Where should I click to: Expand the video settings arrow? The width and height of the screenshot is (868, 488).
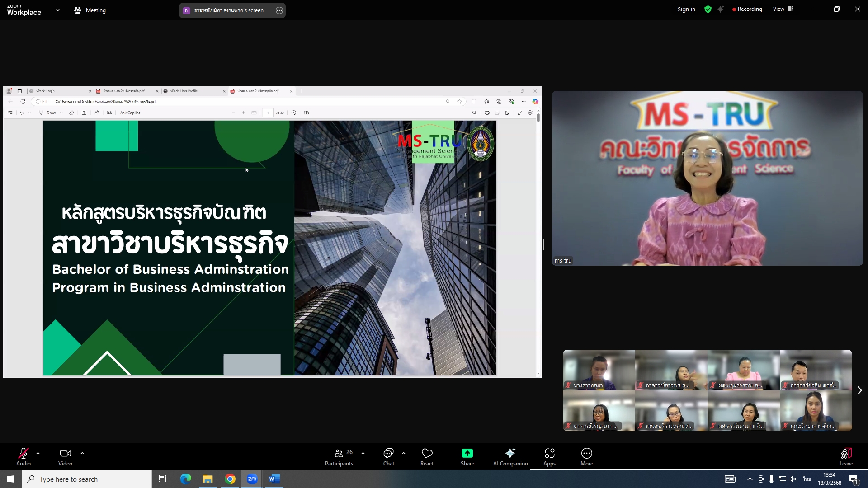click(x=82, y=453)
